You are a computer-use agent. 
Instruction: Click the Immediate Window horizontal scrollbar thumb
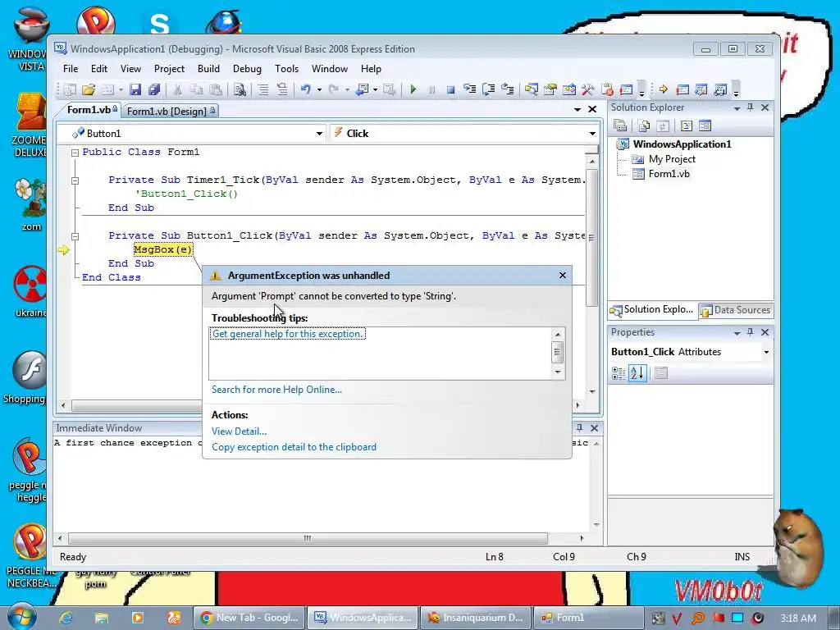308,538
